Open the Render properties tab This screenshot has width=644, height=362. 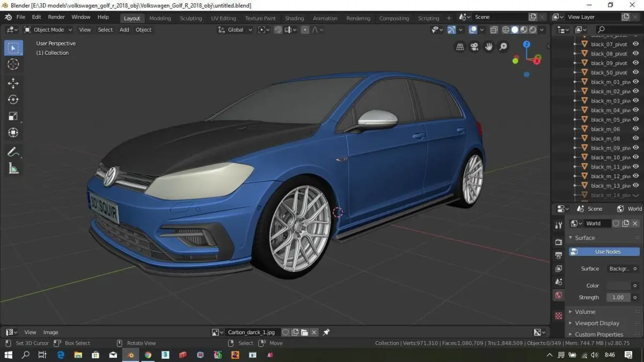coord(559,242)
